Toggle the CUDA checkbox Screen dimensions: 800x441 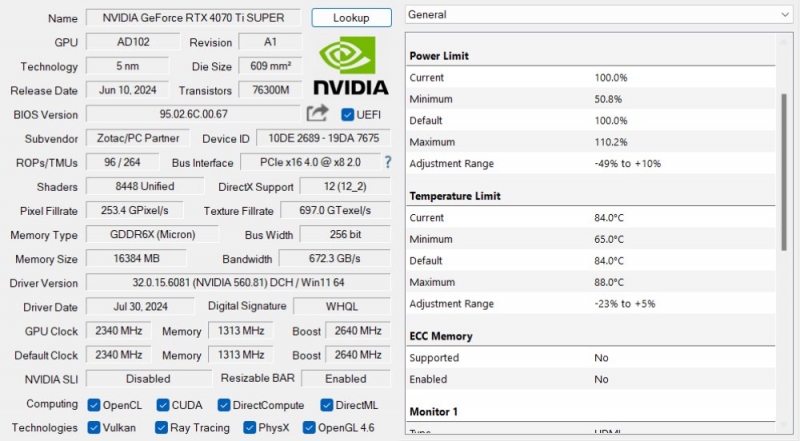pyautogui.click(x=163, y=405)
